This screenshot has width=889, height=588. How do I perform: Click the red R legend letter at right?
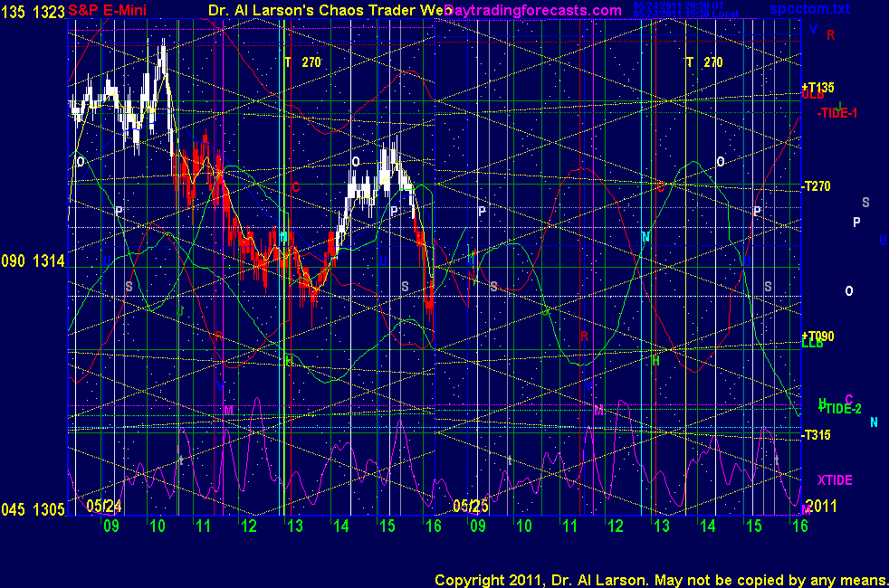pos(830,35)
